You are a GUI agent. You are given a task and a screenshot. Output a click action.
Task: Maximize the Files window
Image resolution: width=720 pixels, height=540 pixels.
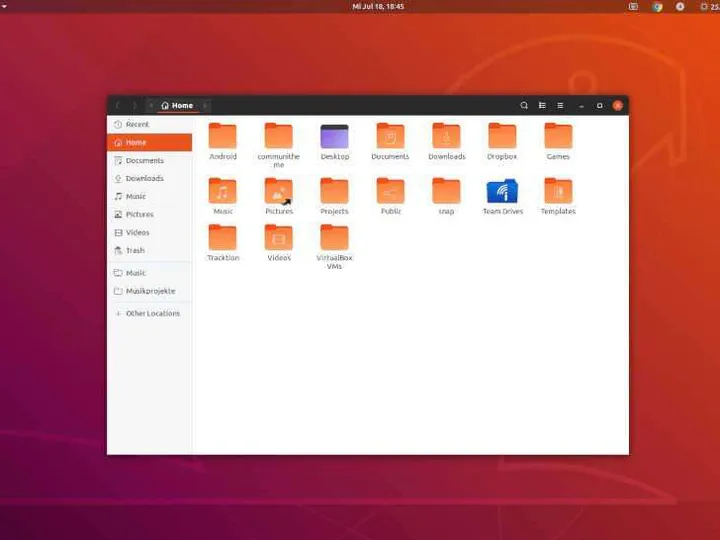point(599,106)
